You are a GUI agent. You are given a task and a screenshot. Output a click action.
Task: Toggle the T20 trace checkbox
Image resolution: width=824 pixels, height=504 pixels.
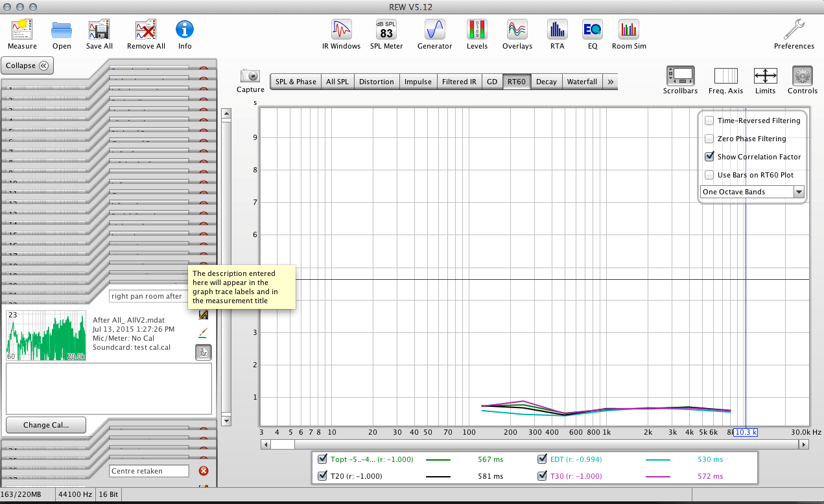322,476
